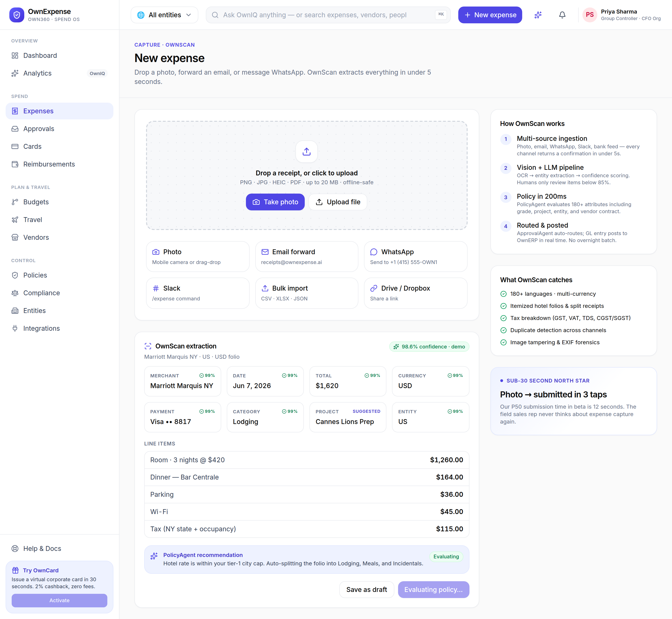The image size is (672, 619).
Task: Open Analytics in sidebar
Action: tap(59, 73)
